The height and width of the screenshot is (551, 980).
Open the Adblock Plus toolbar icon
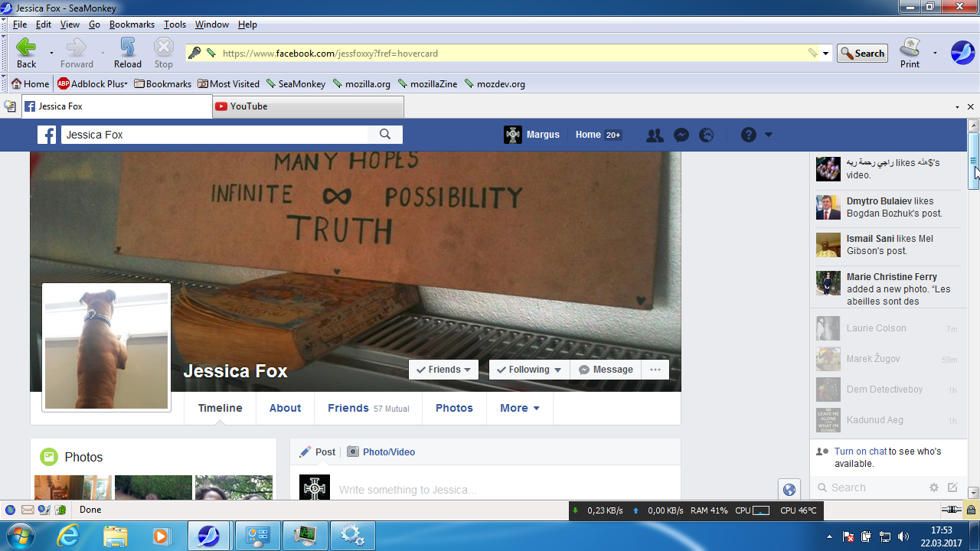coord(92,84)
